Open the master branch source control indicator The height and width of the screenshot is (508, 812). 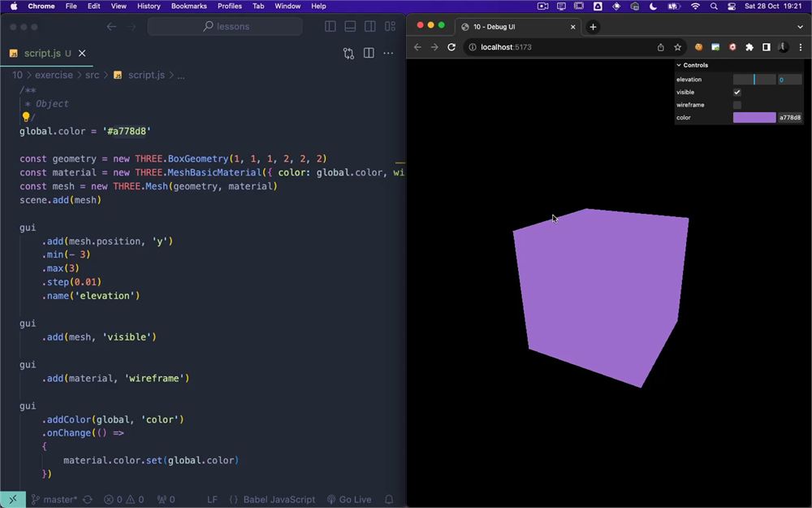pyautogui.click(x=54, y=500)
